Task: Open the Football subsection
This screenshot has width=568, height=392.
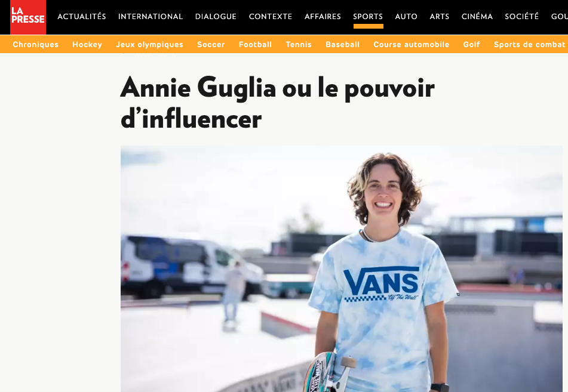Action: point(255,45)
